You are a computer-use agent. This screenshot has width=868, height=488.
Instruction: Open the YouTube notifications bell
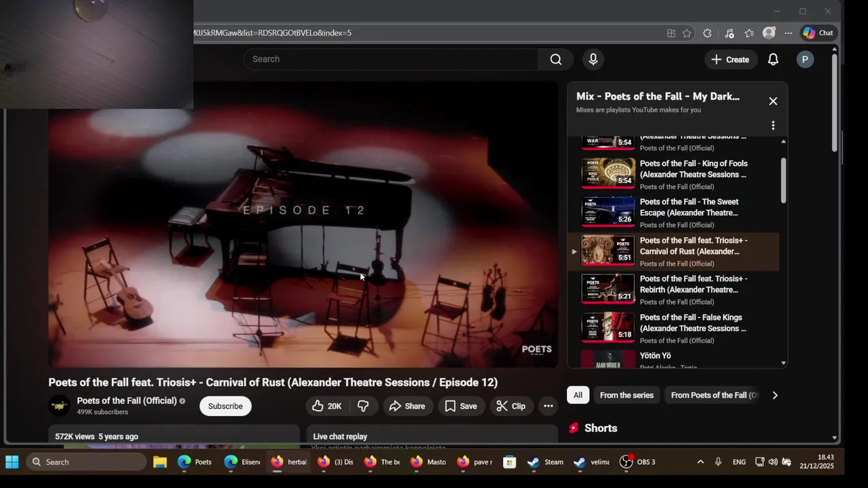point(773,60)
